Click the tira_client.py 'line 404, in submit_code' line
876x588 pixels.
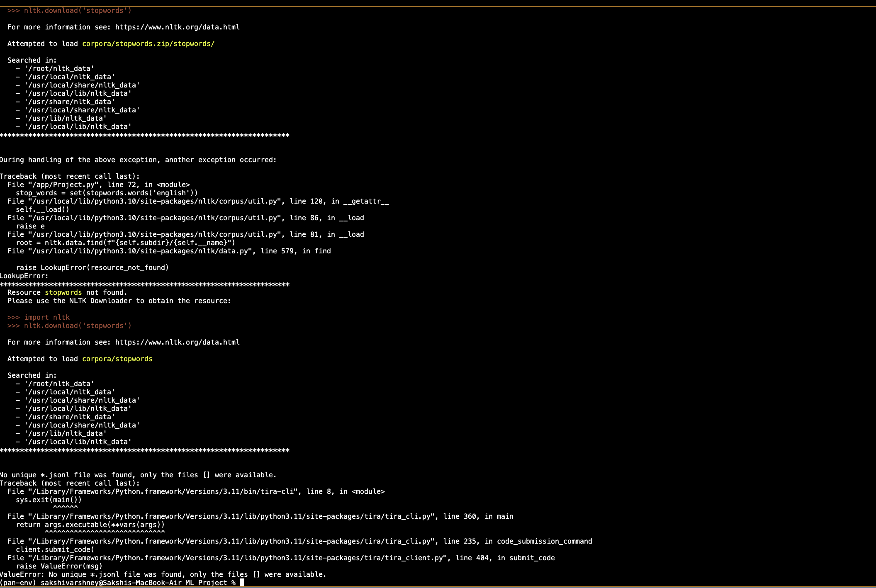tap(281, 558)
